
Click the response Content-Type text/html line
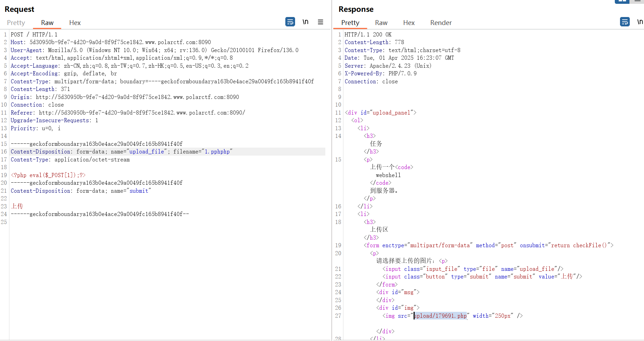coord(402,50)
